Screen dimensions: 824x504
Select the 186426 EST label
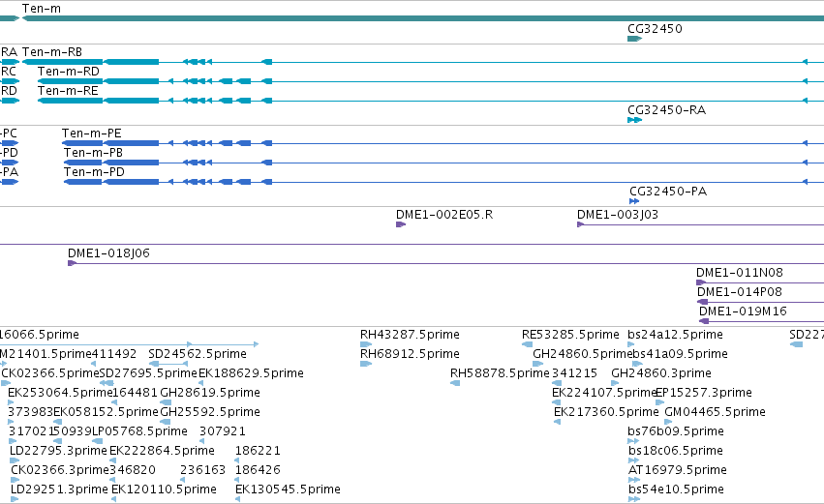point(258,470)
